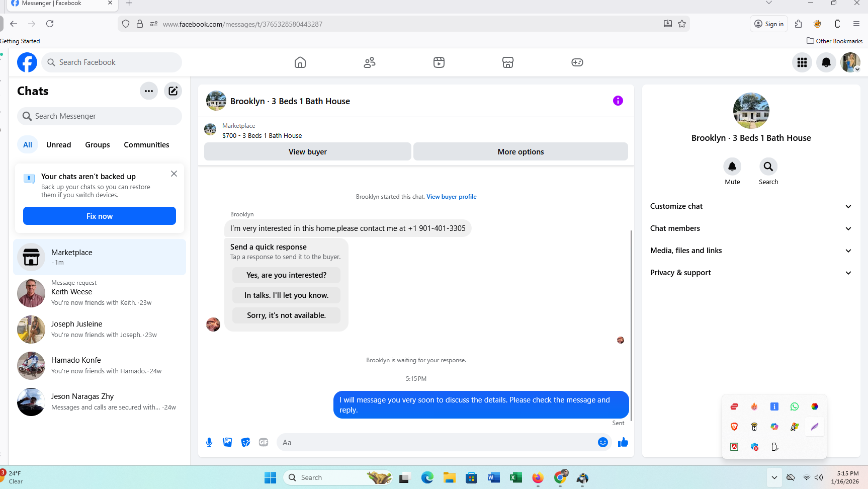This screenshot has height=489, width=868.
Task: Open Facebook Home feed icon
Action: click(x=300, y=62)
